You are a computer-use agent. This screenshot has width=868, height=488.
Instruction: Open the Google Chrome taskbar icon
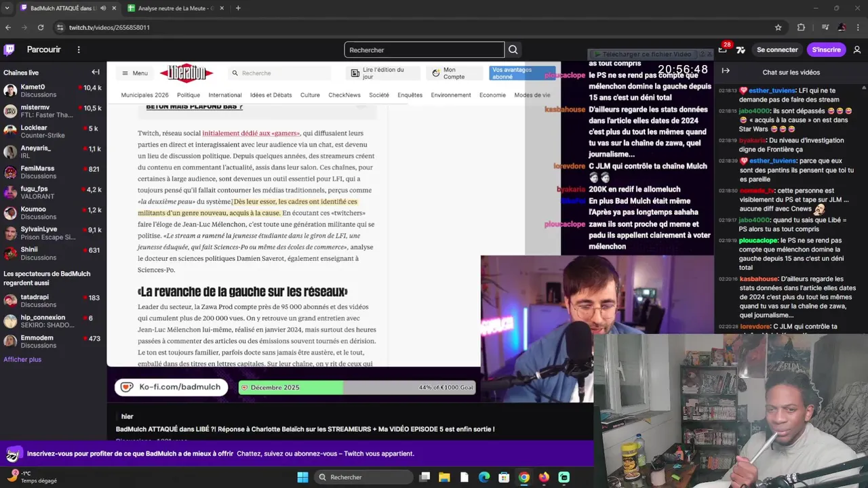524,477
